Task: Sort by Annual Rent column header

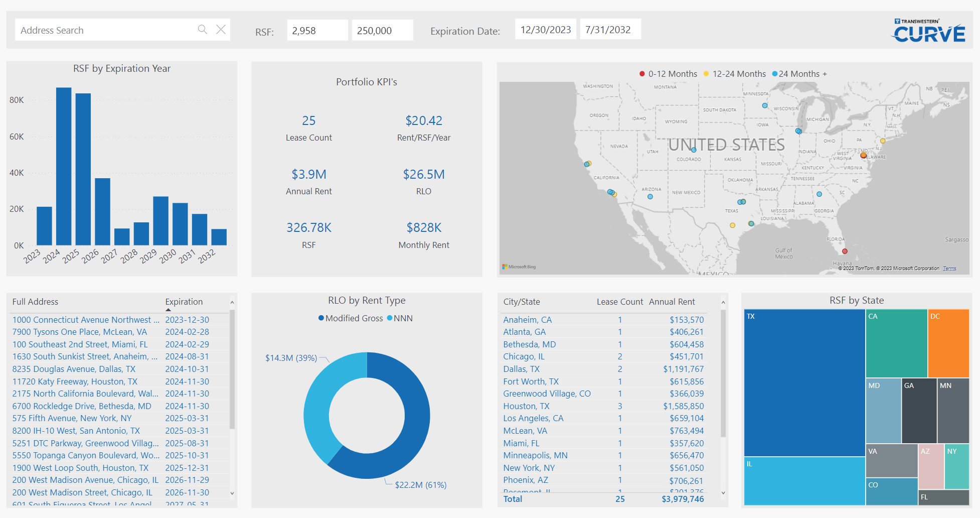Action: 672,302
